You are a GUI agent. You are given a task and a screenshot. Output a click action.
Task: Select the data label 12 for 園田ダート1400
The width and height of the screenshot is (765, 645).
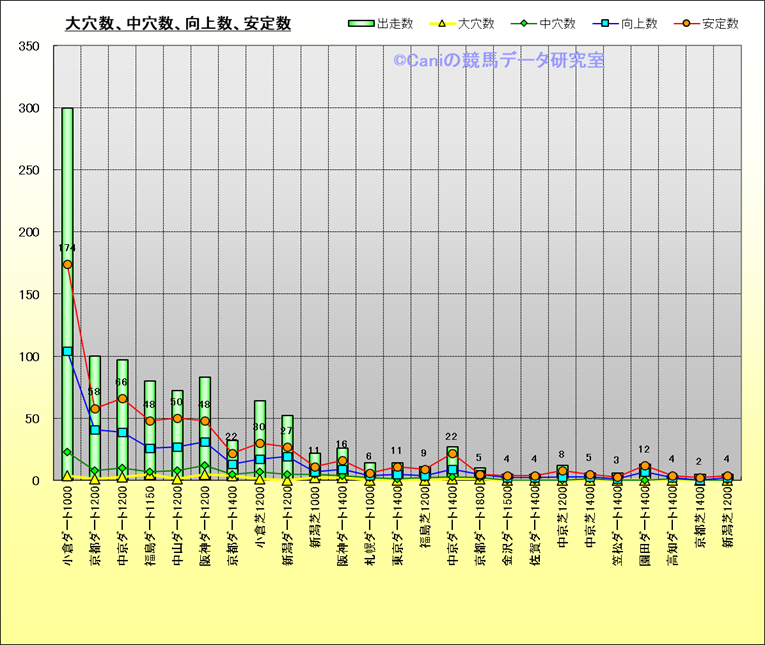(x=644, y=450)
